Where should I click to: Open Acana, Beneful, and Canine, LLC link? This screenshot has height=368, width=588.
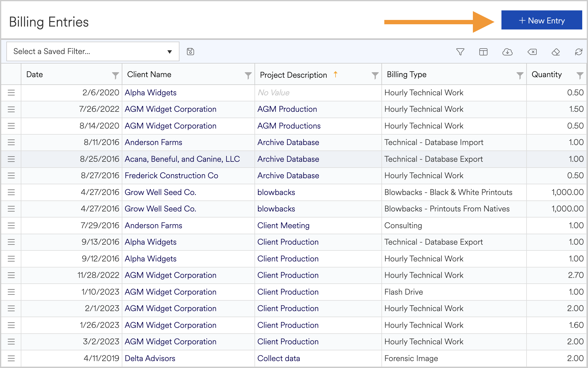pyautogui.click(x=182, y=159)
